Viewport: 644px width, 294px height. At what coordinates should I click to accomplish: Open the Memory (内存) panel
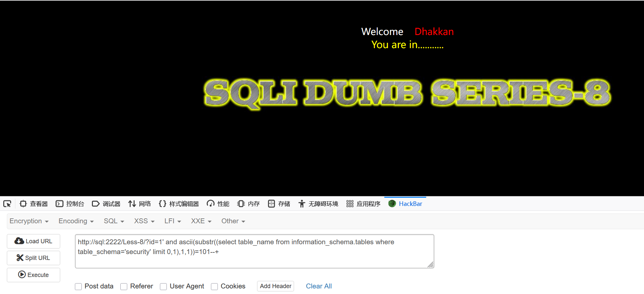(249, 204)
